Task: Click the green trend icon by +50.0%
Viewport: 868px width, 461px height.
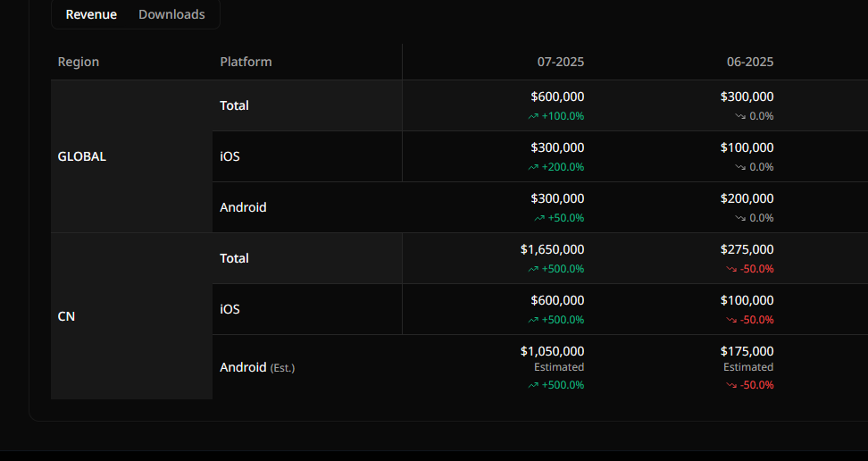Action: coord(539,218)
